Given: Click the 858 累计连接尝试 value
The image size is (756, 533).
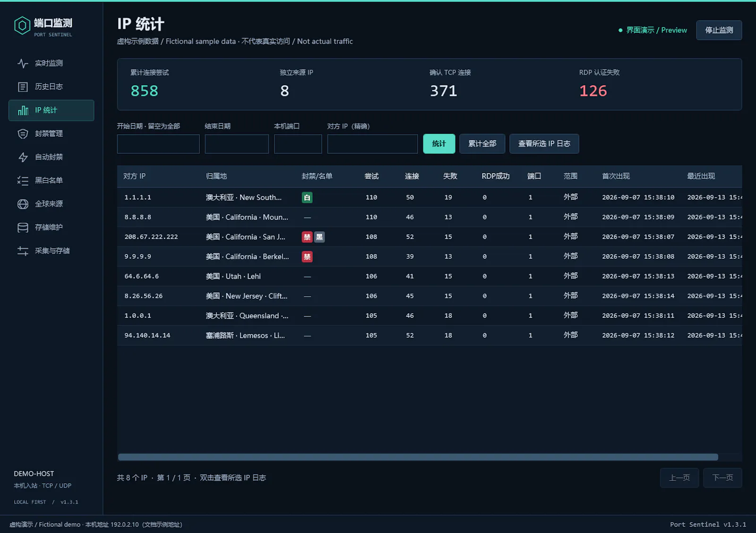Looking at the screenshot, I should point(145,91).
